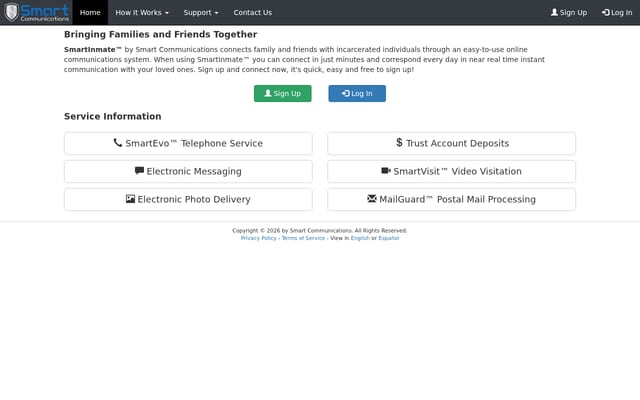Click the bold 'SmartInmate™' text
The width and height of the screenshot is (640, 400).
point(93,49)
